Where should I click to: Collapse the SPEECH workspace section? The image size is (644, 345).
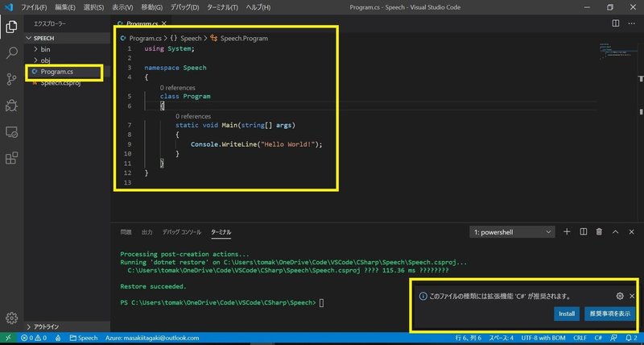coord(67,38)
